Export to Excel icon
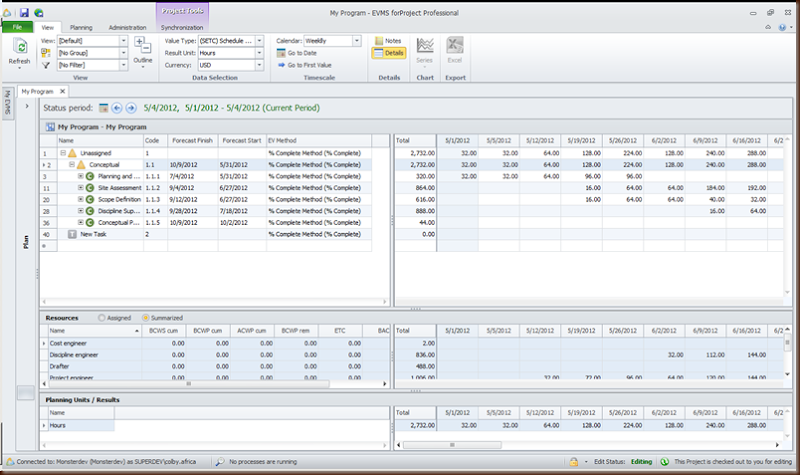 tap(455, 46)
